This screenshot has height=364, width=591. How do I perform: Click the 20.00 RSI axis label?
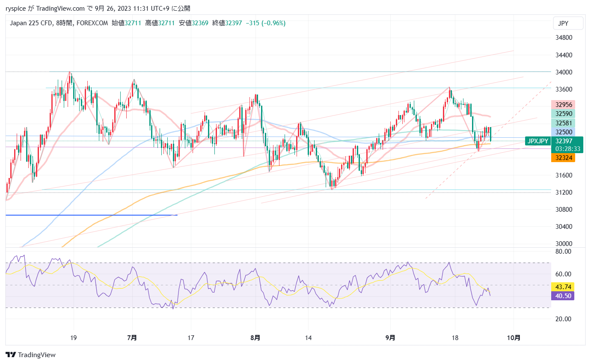pos(563,319)
